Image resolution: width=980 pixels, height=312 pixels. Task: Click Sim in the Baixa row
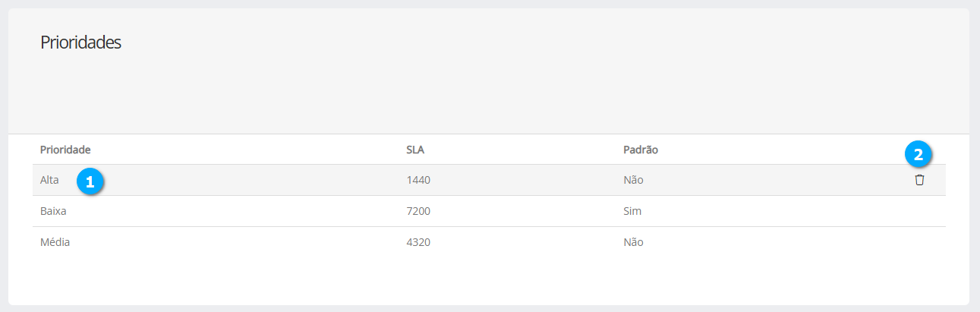632,211
